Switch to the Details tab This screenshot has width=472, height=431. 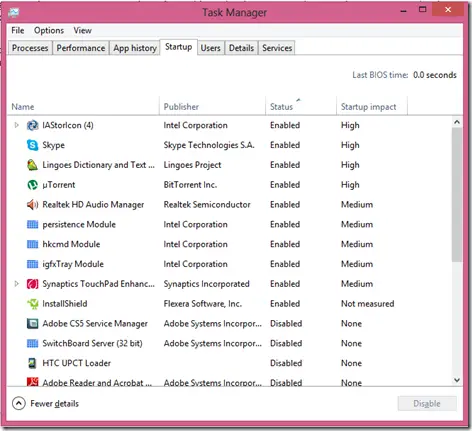241,48
